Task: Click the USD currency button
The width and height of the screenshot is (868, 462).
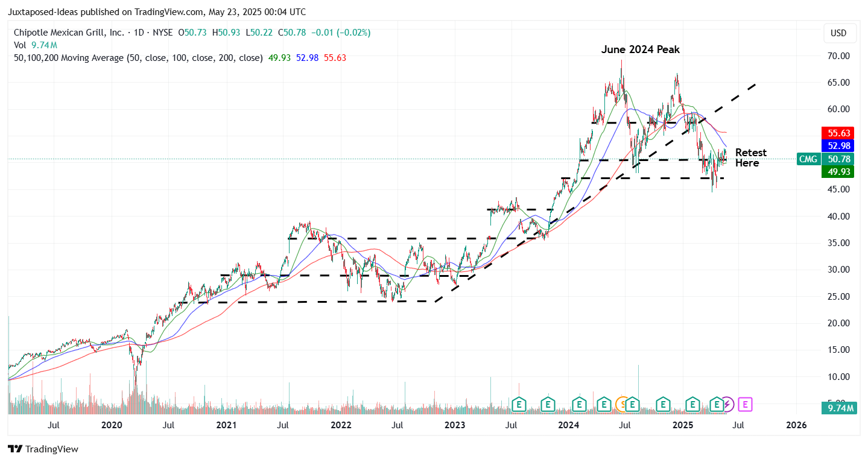Action: click(840, 33)
